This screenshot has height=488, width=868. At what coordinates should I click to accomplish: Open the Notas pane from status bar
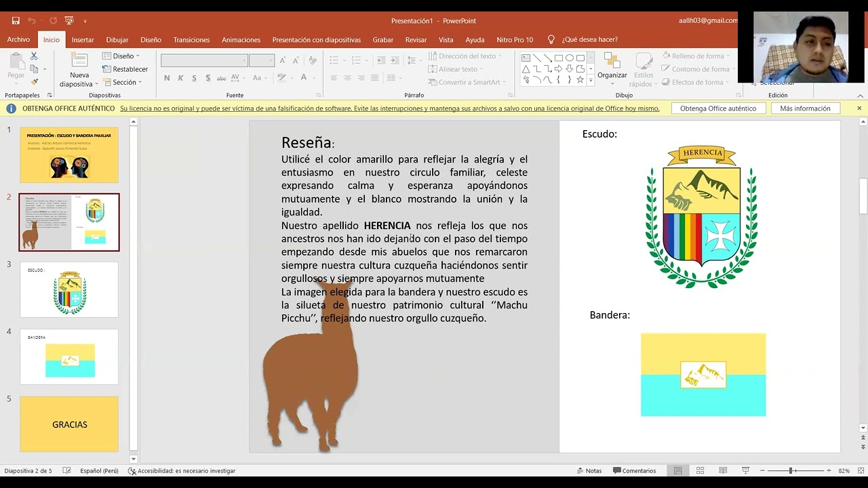click(589, 470)
